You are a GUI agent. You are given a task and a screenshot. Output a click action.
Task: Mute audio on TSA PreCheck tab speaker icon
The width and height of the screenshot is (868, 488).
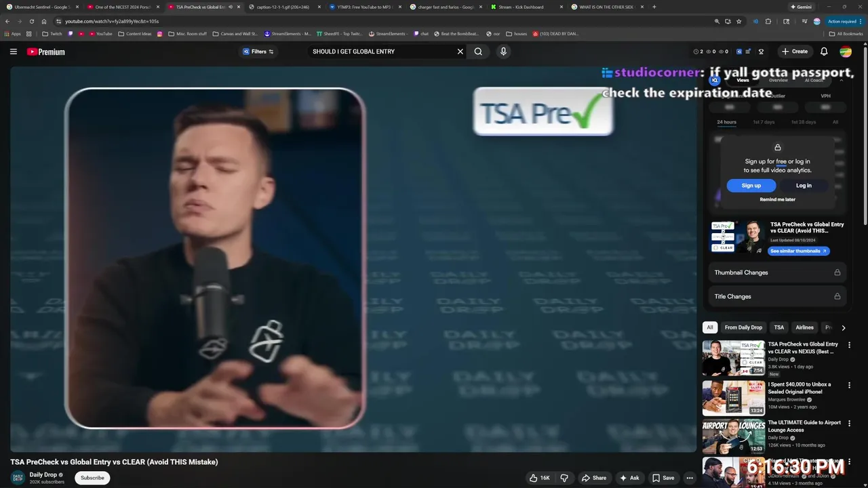(231, 7)
